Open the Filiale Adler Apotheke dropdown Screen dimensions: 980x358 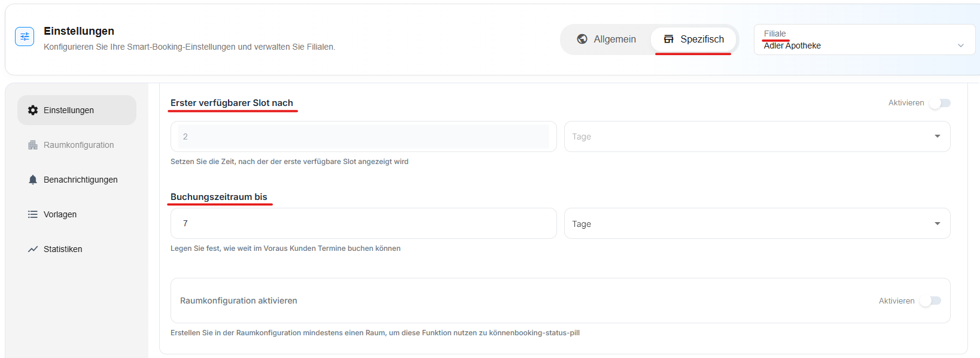click(865, 40)
